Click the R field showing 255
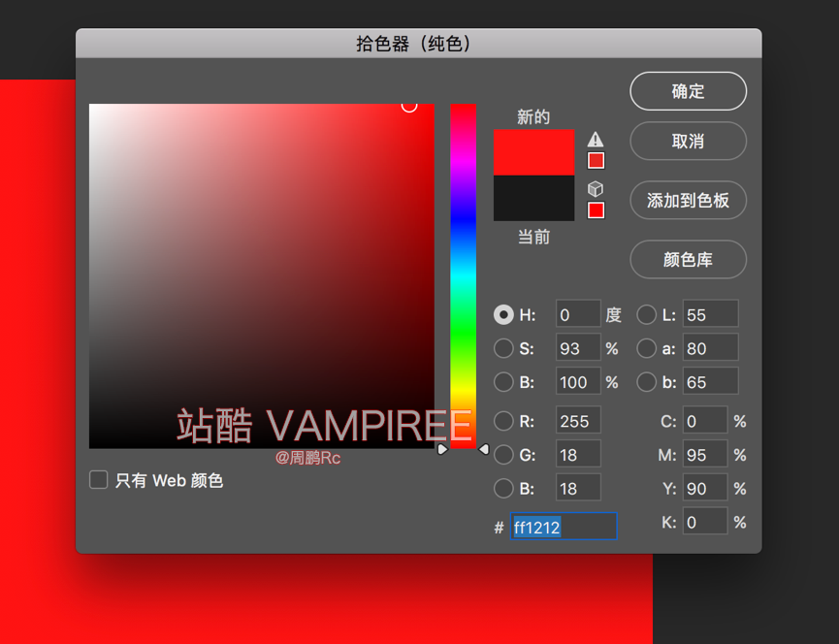This screenshot has width=839, height=644. coord(578,420)
